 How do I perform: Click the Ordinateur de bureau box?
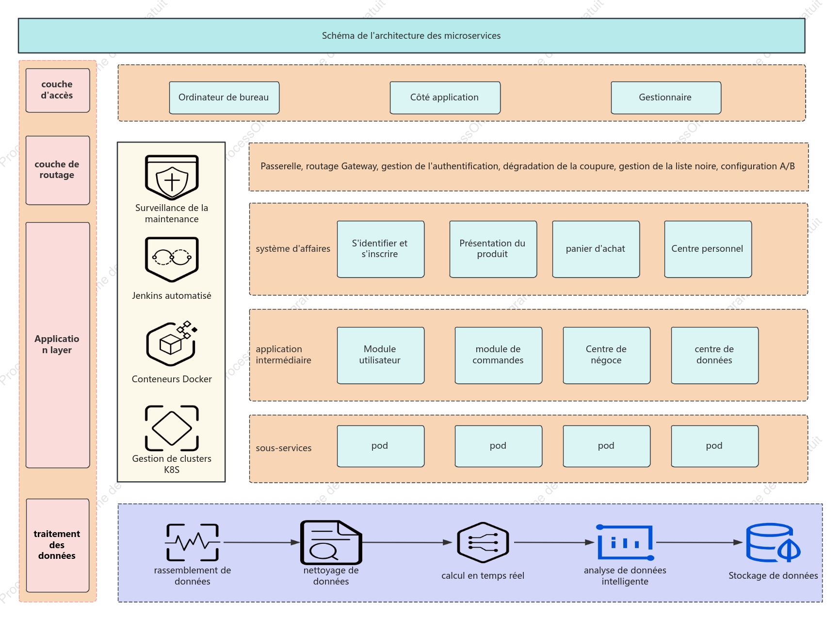click(224, 98)
